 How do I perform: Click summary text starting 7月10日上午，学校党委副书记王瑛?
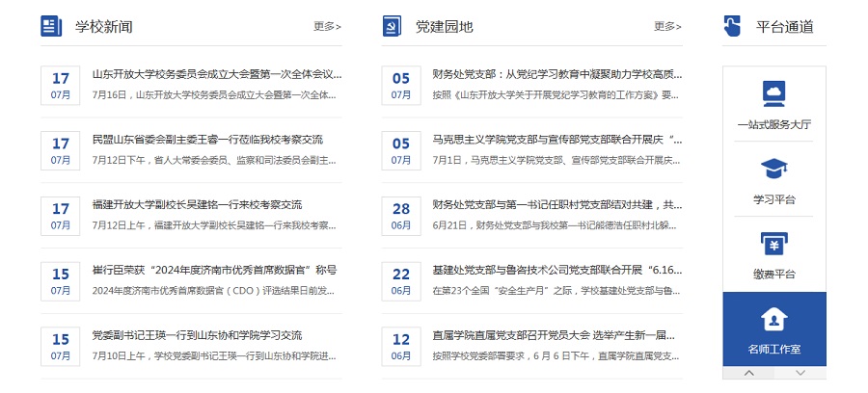coord(214,356)
